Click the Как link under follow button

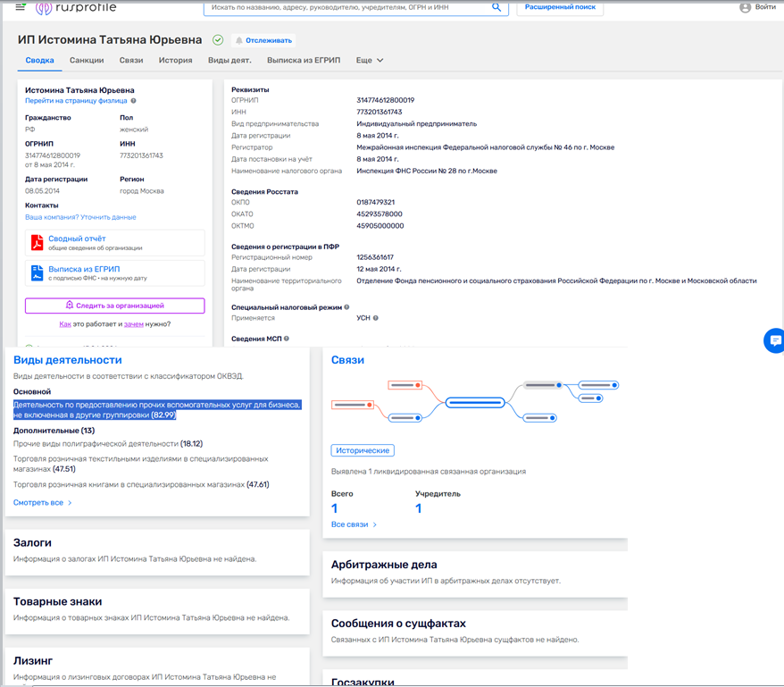coord(65,324)
